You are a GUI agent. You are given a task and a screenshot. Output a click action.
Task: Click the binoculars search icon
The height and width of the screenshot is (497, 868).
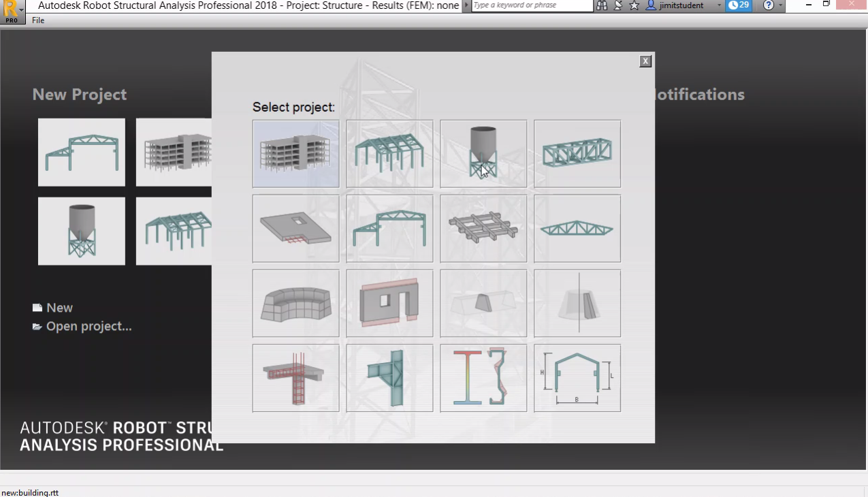[602, 5]
